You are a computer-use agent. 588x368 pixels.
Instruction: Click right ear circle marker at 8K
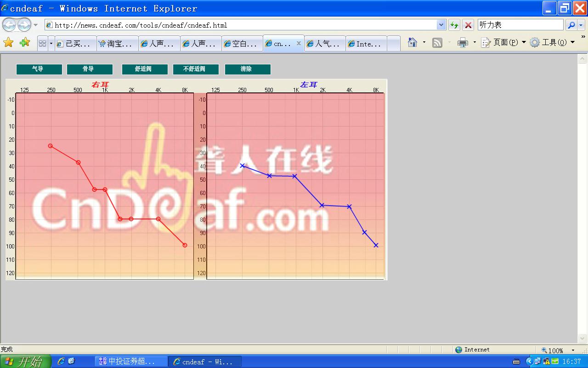coord(185,245)
